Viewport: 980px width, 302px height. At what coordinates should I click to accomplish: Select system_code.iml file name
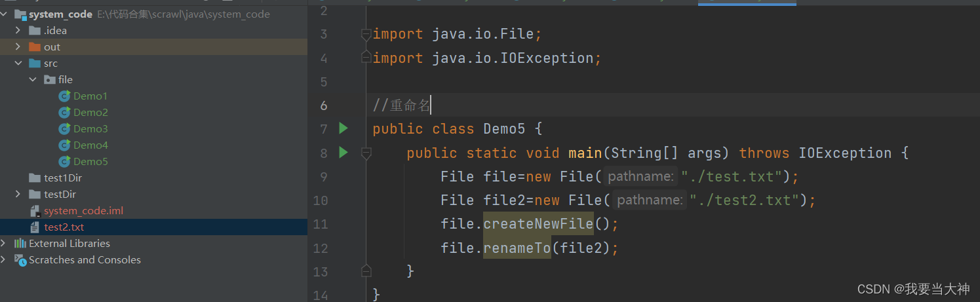[84, 210]
